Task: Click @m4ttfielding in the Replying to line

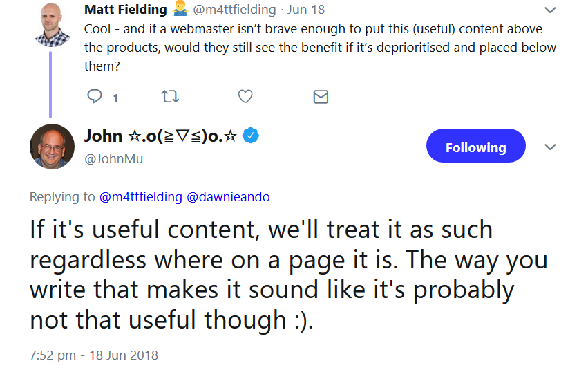Action: [x=142, y=197]
